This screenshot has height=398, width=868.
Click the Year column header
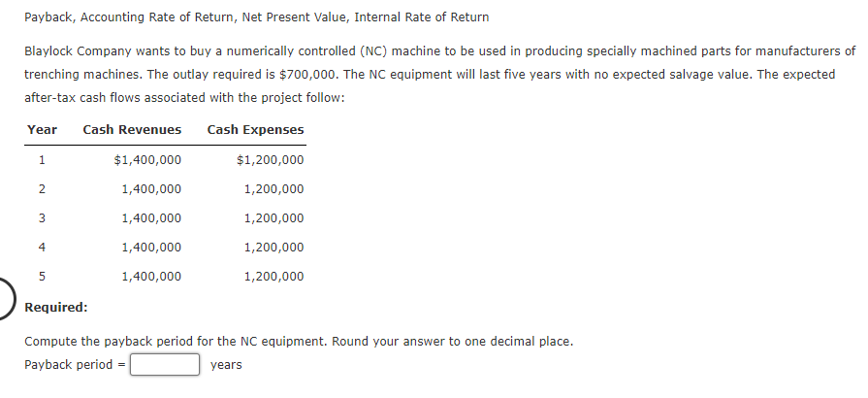click(x=42, y=130)
